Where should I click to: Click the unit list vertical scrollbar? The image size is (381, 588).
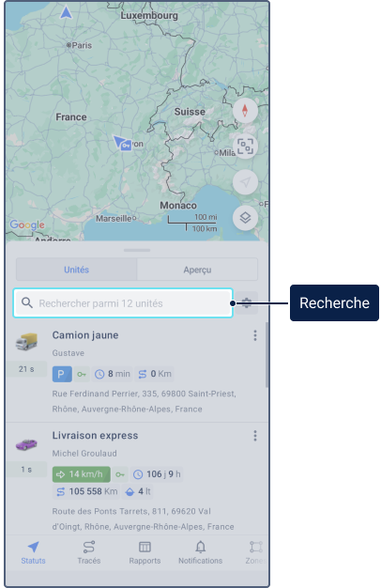pyautogui.click(x=267, y=354)
